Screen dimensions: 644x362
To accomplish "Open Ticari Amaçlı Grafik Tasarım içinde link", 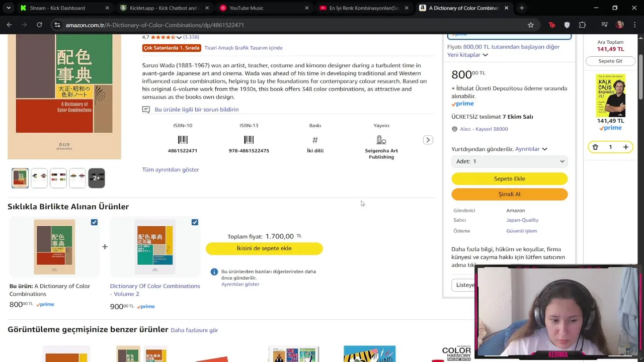I will [244, 48].
